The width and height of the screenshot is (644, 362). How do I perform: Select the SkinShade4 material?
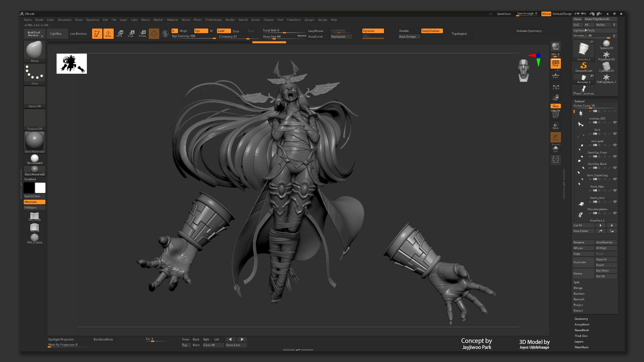click(35, 160)
